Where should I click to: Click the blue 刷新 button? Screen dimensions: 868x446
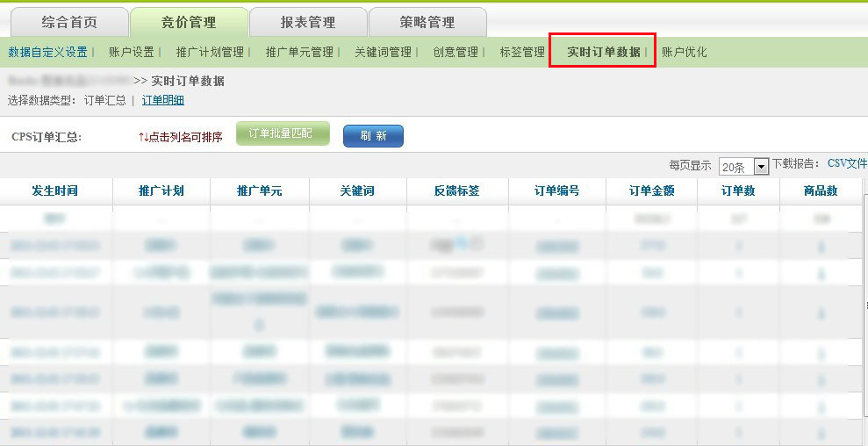tap(373, 136)
